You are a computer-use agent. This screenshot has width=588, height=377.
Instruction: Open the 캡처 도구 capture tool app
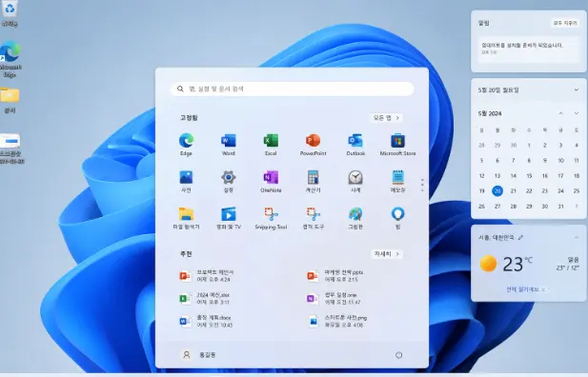314,218
